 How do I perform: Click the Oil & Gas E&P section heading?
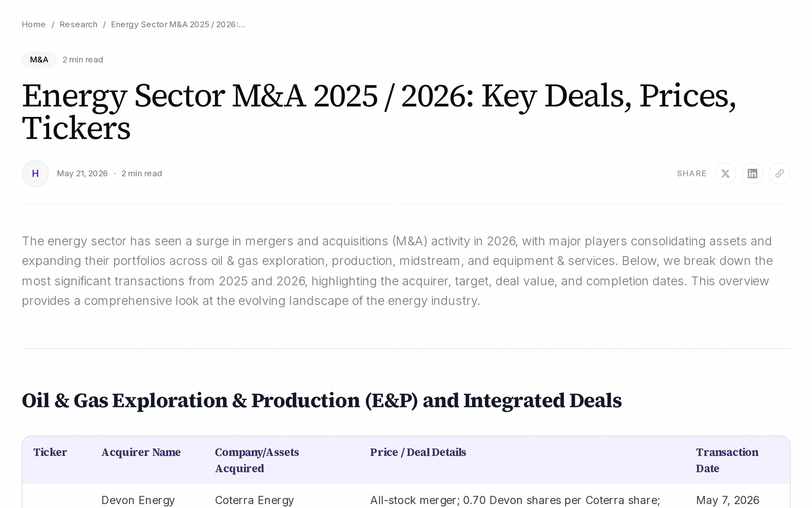click(x=322, y=400)
